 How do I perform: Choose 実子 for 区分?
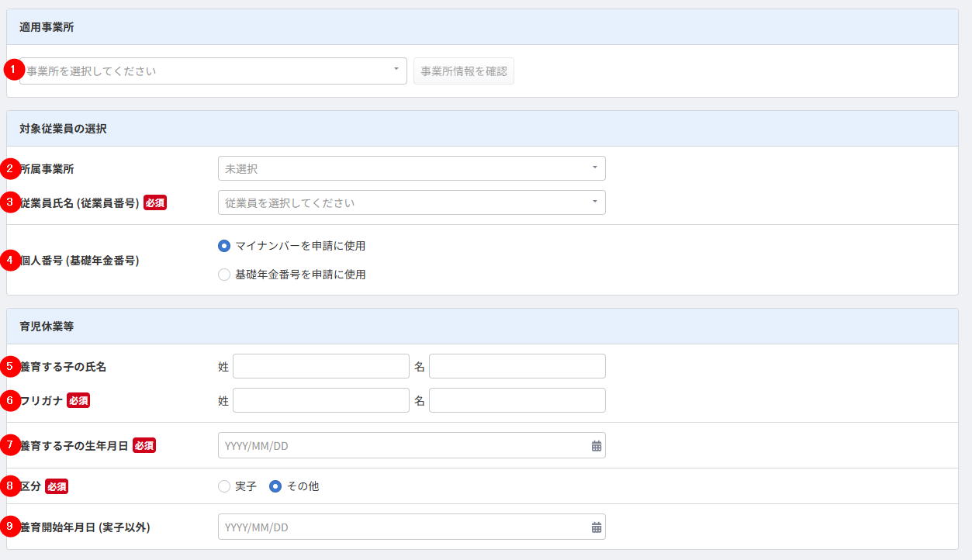[x=224, y=486]
